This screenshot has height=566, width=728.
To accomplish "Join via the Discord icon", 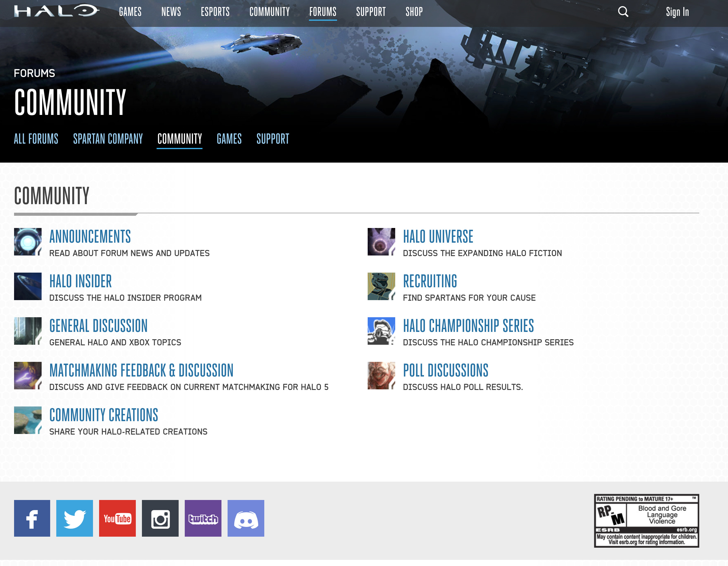I will [x=246, y=518].
